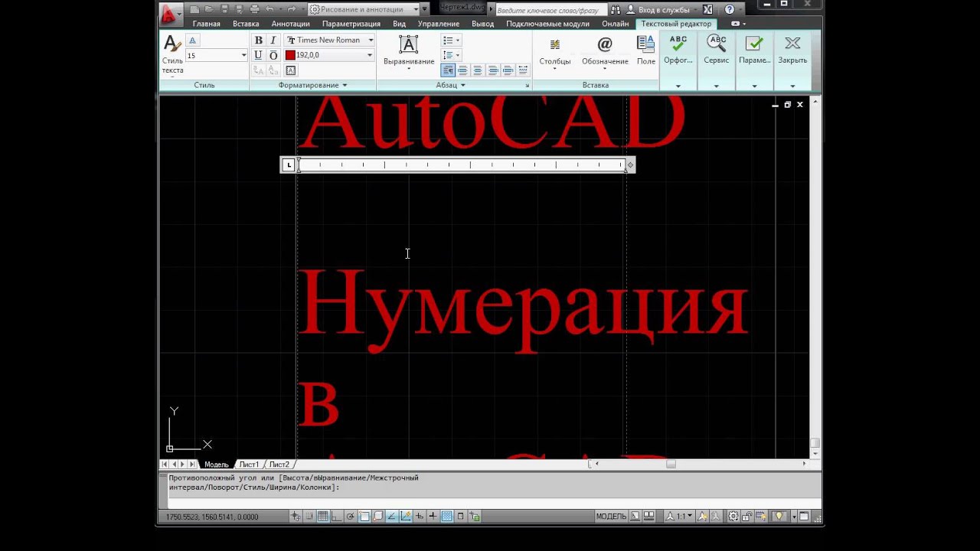Click the Options (Параме...) checkmark icon
Image resolution: width=980 pixels, height=551 pixels.
(x=754, y=44)
